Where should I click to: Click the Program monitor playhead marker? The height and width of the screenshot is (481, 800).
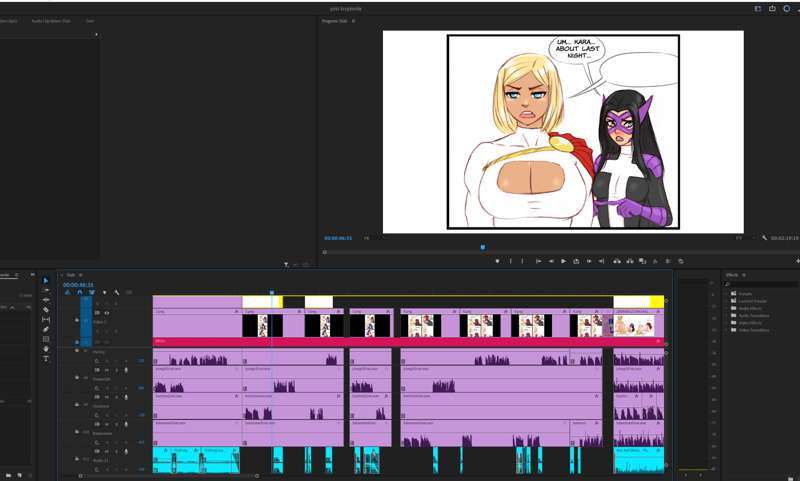coord(483,247)
